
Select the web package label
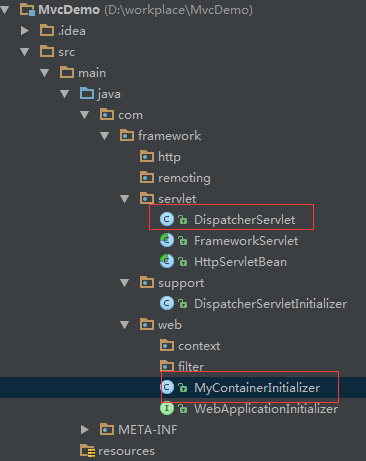point(170,325)
